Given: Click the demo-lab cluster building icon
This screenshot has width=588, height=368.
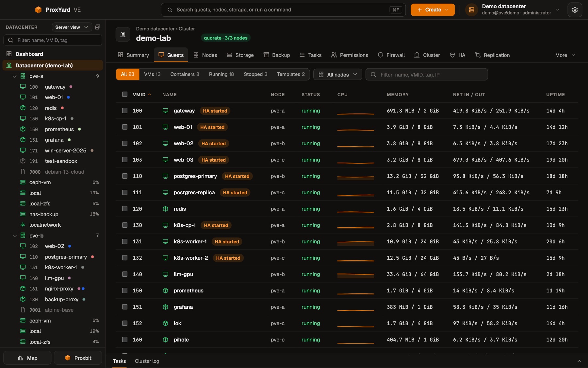Looking at the screenshot, I should click(x=123, y=34).
